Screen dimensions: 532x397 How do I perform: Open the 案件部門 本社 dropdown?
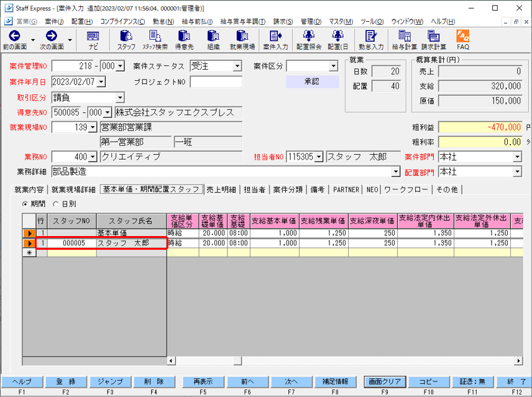517,157
